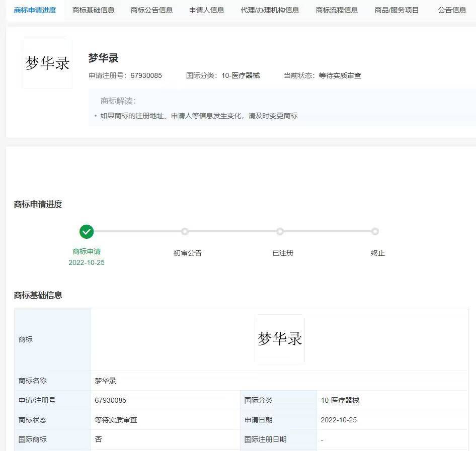Switch to the 商标流程信息 tab
This screenshot has width=476, height=451.
(337, 10)
